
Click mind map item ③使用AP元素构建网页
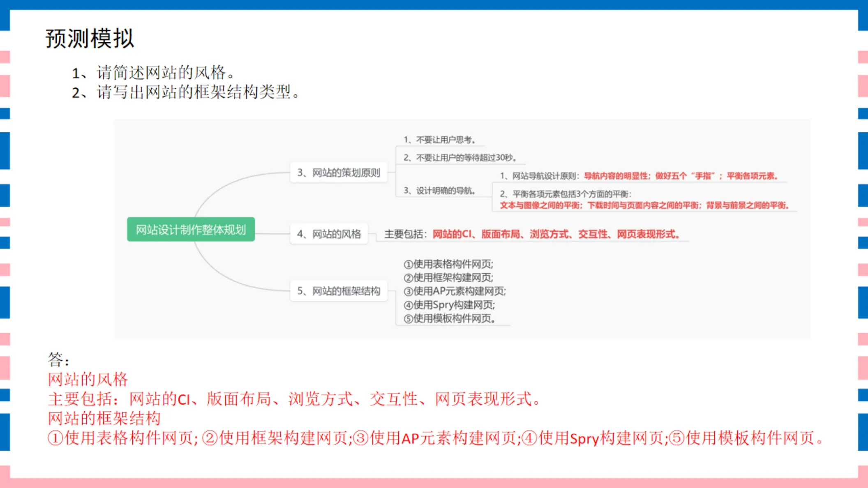click(x=455, y=291)
